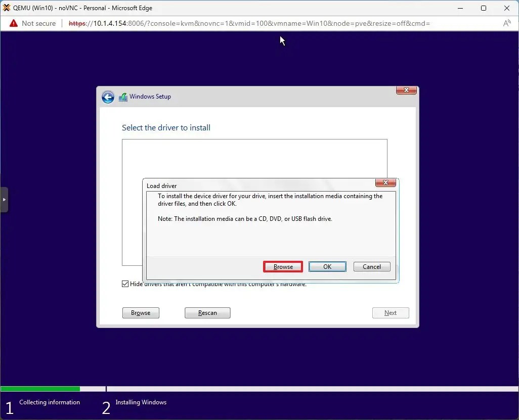Click the QEMU icon in the title bar
This screenshot has height=420, width=519.
(x=7, y=8)
